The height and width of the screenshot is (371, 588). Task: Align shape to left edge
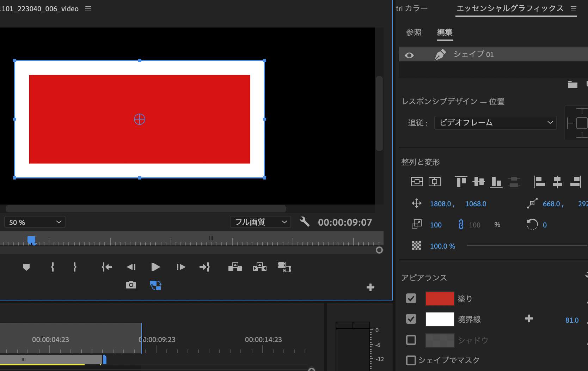540,182
